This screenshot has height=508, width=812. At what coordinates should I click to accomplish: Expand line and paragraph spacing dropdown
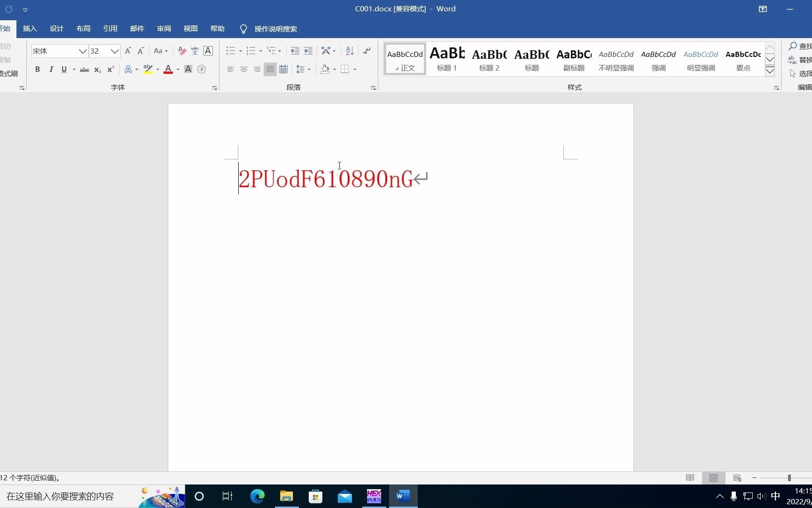309,70
